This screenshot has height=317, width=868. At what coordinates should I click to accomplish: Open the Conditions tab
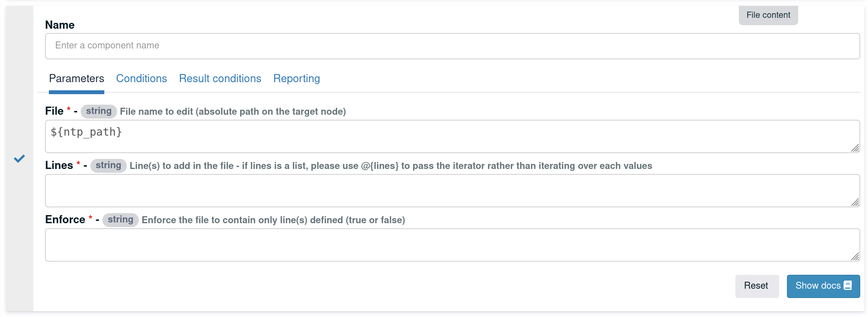142,79
